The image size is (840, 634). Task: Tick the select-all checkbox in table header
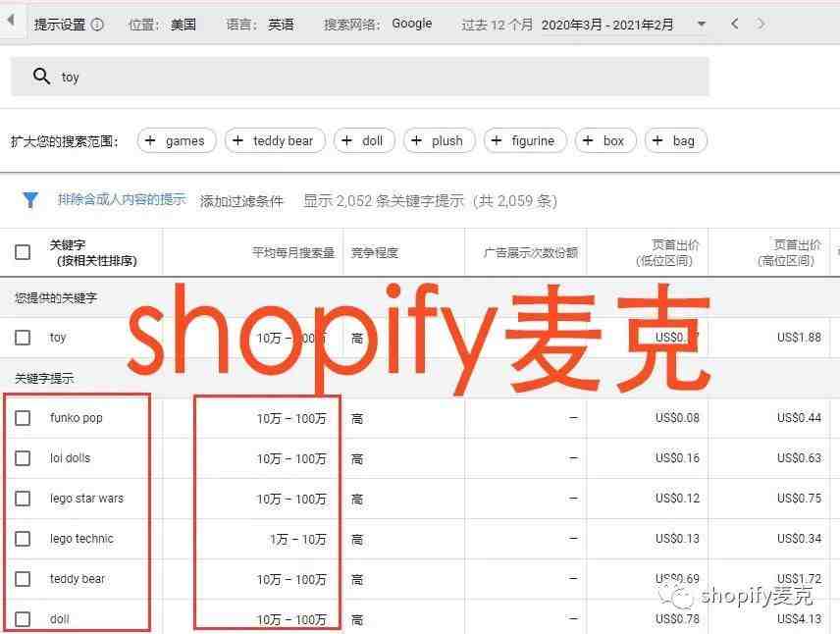[23, 252]
